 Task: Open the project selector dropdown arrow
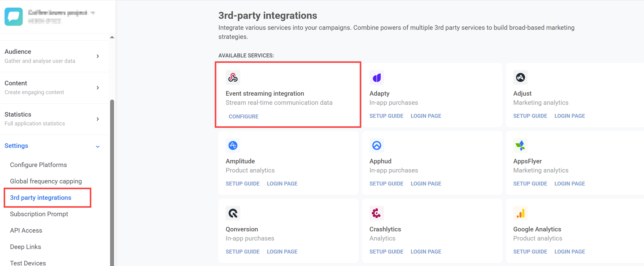[93, 13]
